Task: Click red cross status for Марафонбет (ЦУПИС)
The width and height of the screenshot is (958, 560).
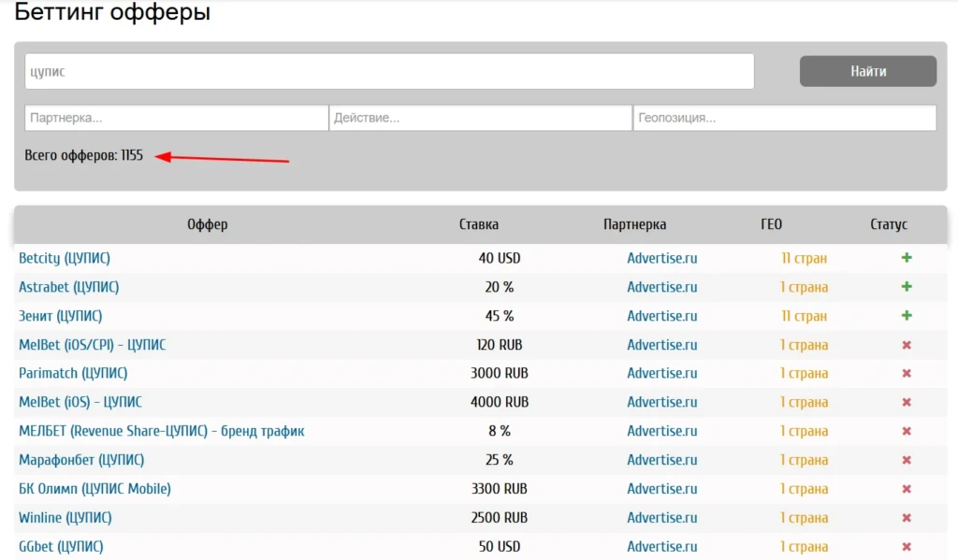Action: pyautogui.click(x=907, y=460)
